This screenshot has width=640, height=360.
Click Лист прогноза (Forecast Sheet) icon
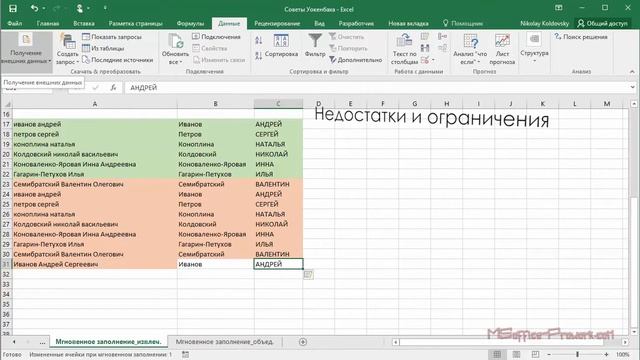click(x=502, y=41)
